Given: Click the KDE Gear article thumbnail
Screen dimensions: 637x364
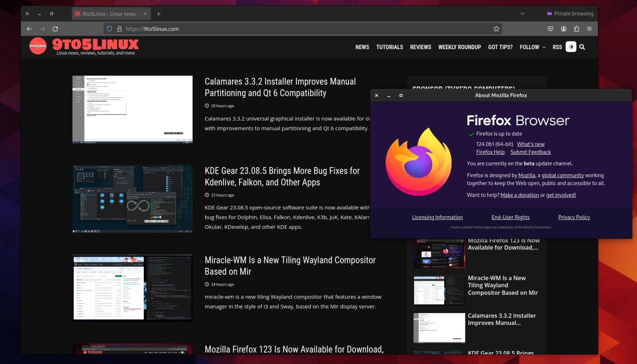Looking at the screenshot, I should click(132, 199).
